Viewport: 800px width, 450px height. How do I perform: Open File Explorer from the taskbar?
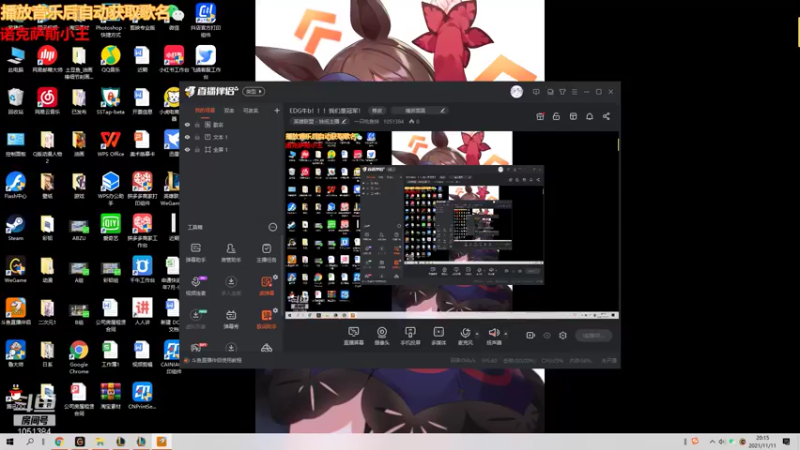pyautogui.click(x=100, y=441)
